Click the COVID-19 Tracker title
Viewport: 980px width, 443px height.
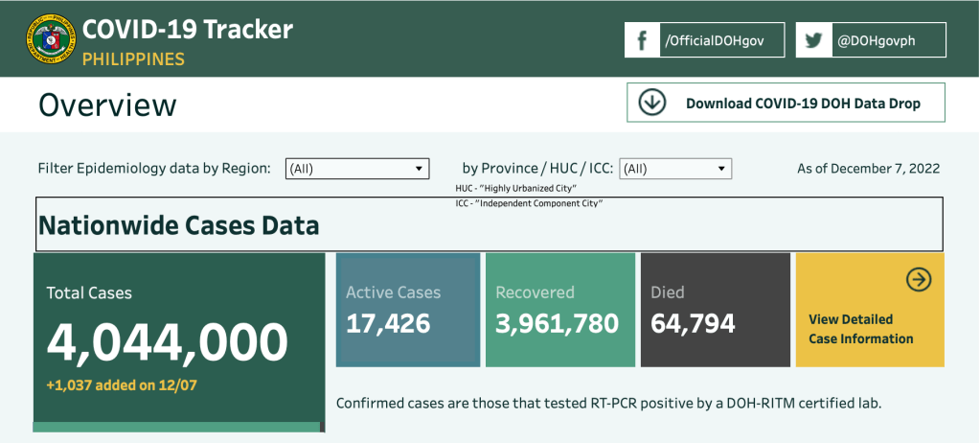tap(188, 29)
